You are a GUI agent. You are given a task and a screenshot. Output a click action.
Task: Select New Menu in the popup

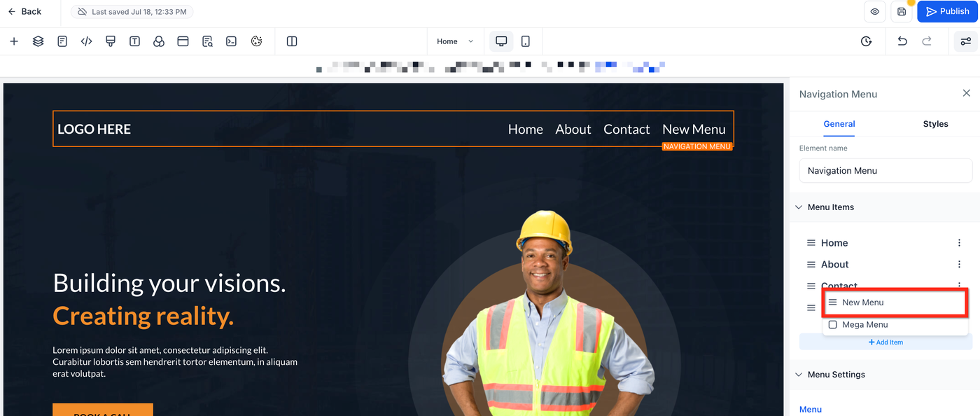pyautogui.click(x=895, y=303)
